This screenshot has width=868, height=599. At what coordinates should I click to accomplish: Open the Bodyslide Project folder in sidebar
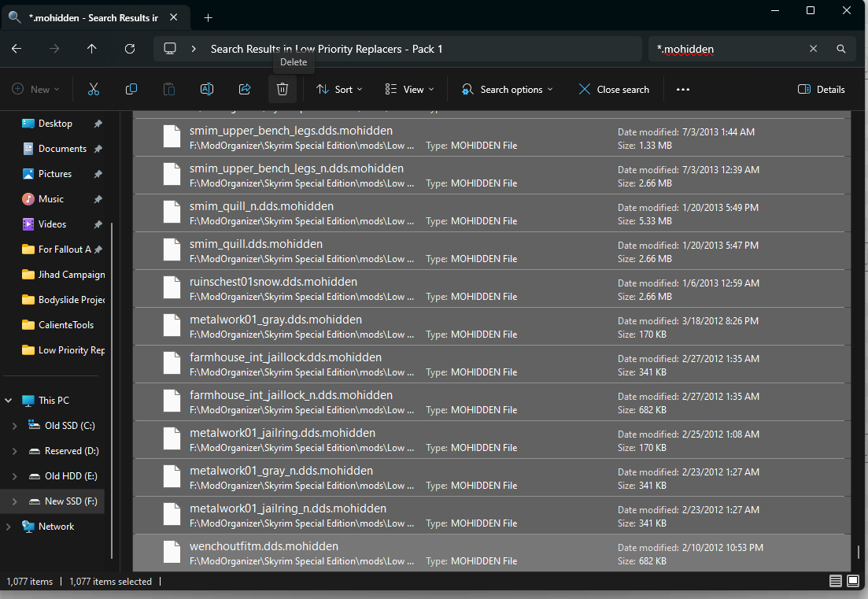tap(72, 299)
